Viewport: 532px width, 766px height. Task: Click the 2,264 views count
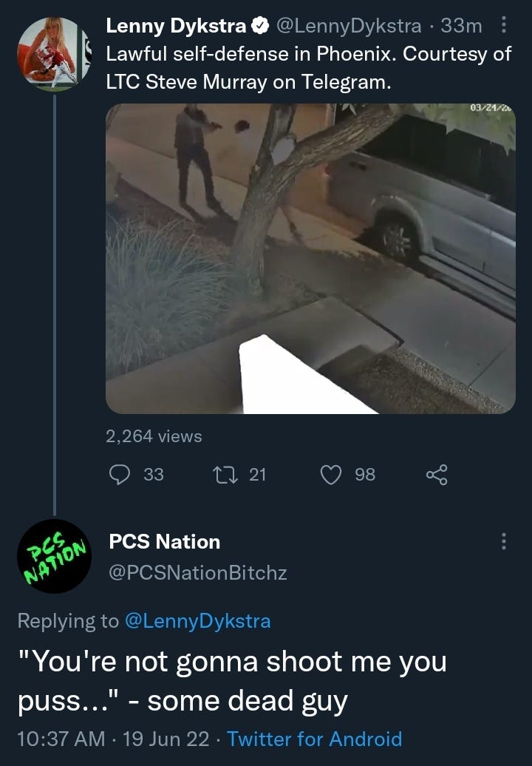click(154, 435)
